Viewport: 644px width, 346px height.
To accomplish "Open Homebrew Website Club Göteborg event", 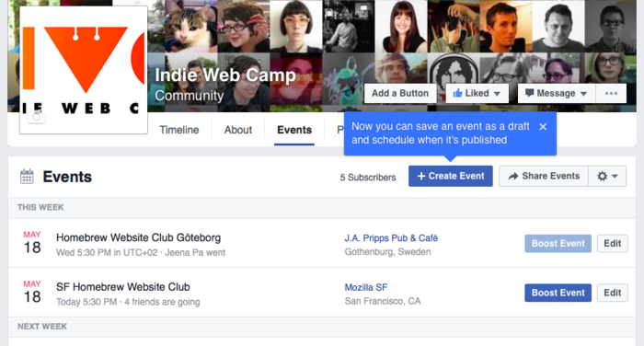I will 138,237.
